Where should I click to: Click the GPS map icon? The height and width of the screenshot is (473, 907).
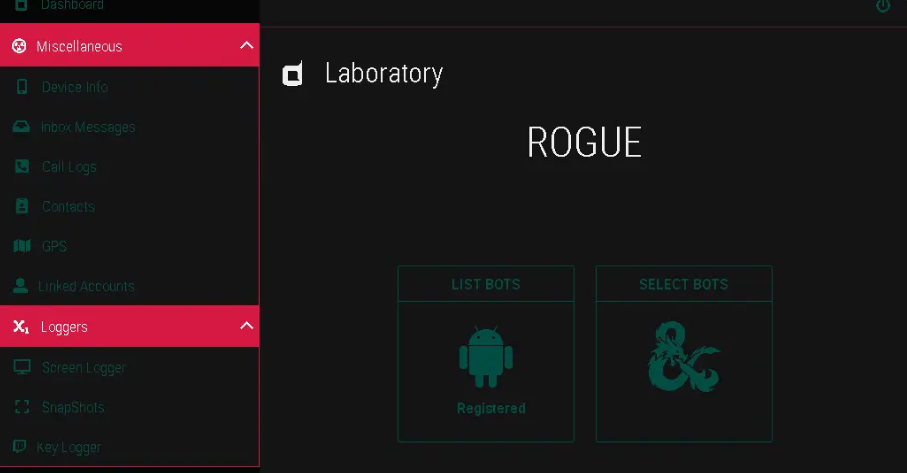click(x=22, y=246)
